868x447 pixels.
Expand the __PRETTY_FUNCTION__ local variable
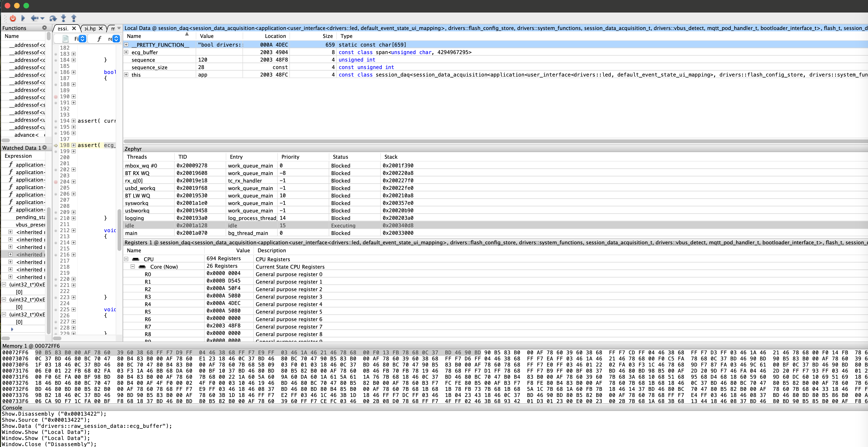(126, 44)
